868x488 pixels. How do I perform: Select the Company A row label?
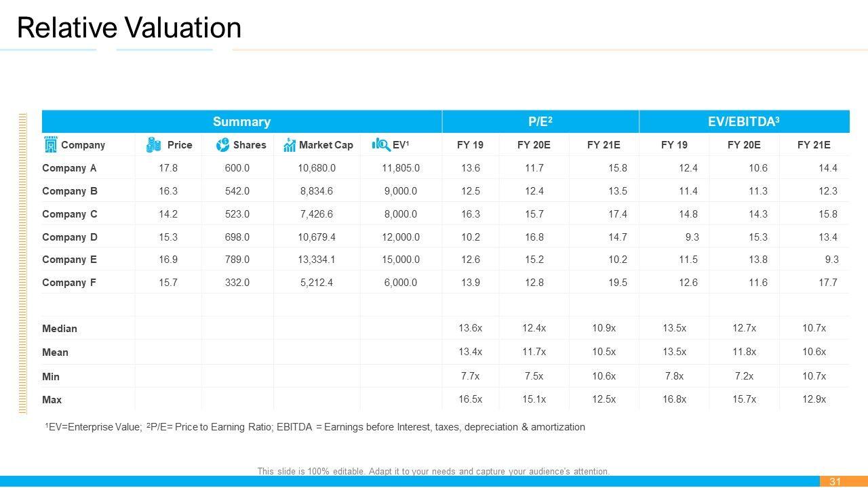click(x=69, y=168)
